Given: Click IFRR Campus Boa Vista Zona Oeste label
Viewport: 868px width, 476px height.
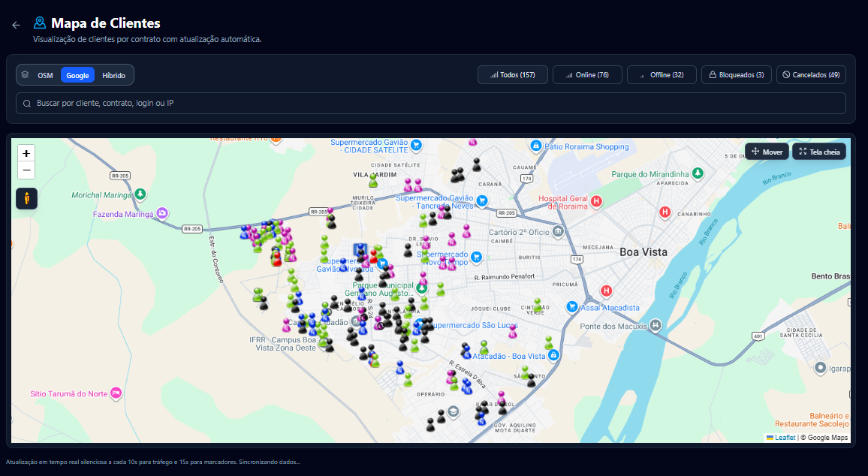Looking at the screenshot, I should [x=282, y=344].
